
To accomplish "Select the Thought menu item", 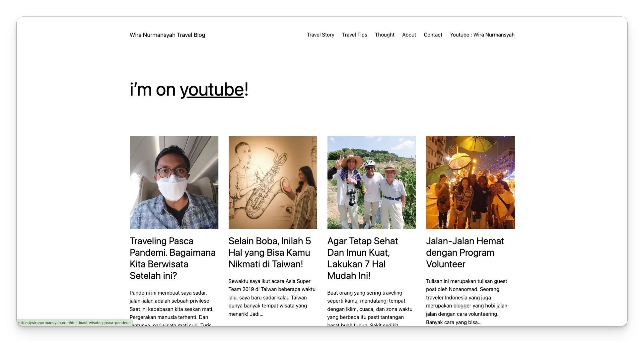I will click(x=384, y=35).
